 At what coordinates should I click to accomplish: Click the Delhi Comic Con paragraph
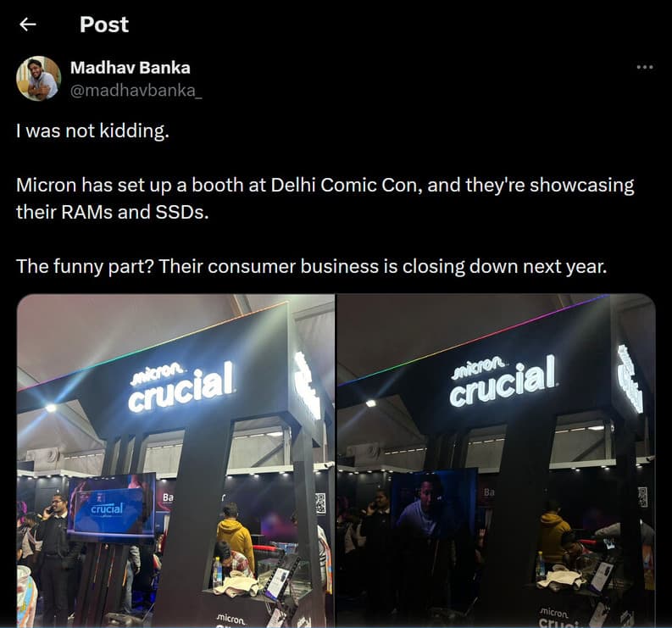pos(325,198)
